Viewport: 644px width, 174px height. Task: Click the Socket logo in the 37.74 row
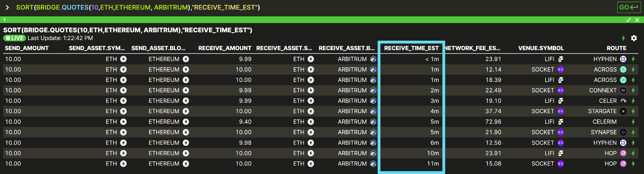pyautogui.click(x=561, y=111)
